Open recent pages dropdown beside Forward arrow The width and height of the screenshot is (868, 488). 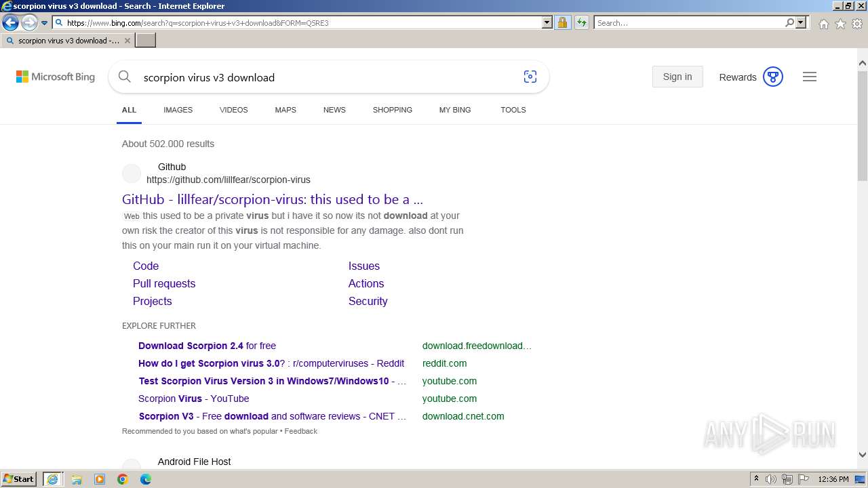[45, 23]
